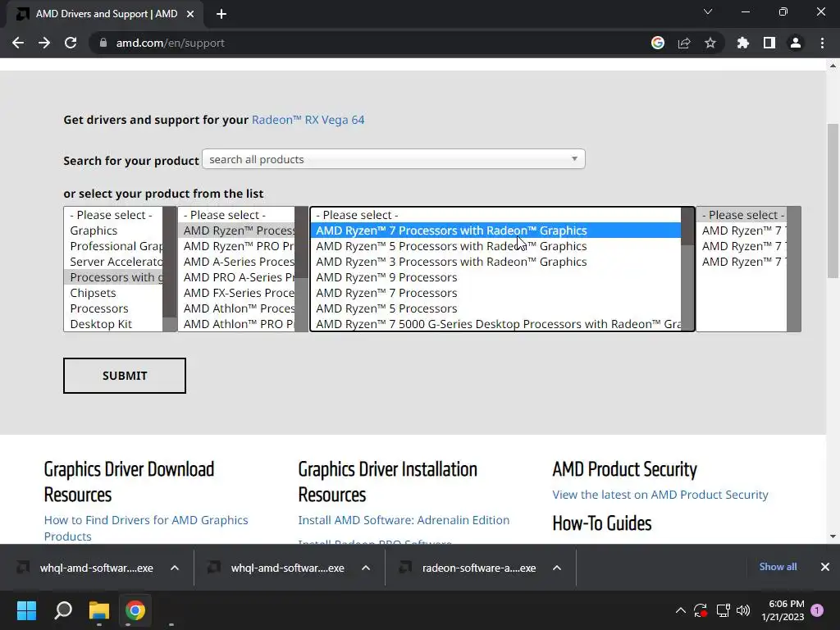Open the Extensions puzzle icon
The width and height of the screenshot is (840, 630).
point(743,43)
